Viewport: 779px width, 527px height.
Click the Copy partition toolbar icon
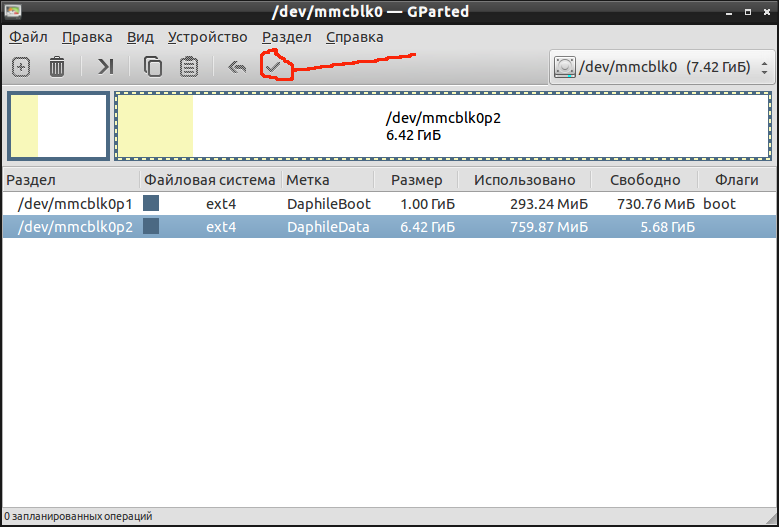153,67
